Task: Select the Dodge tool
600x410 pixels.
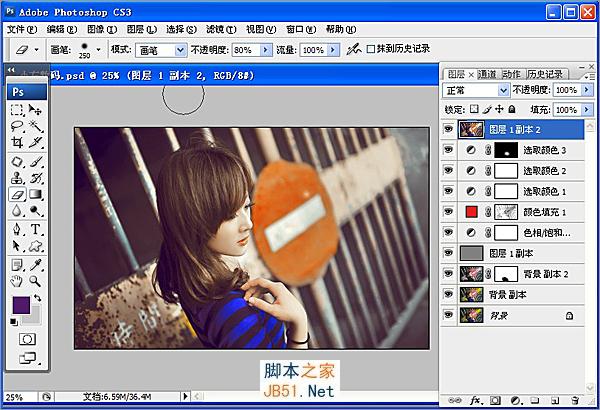Action: click(x=36, y=211)
